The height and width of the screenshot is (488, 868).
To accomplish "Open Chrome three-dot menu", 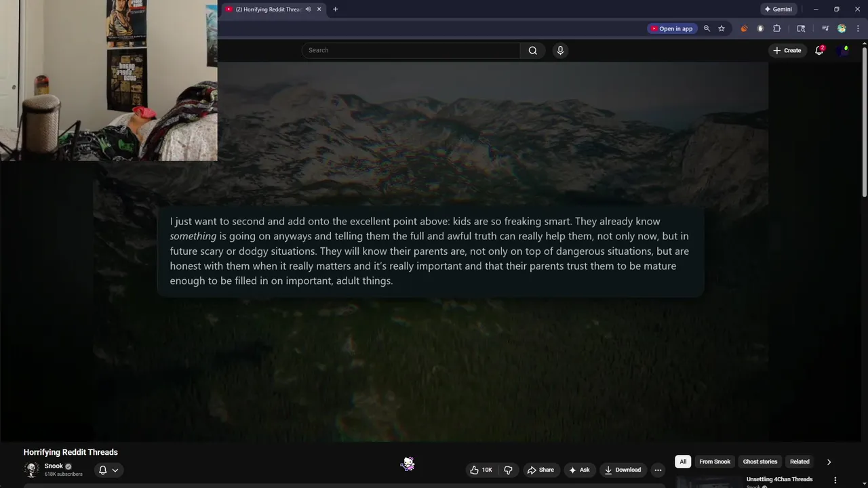I will pos(858,28).
